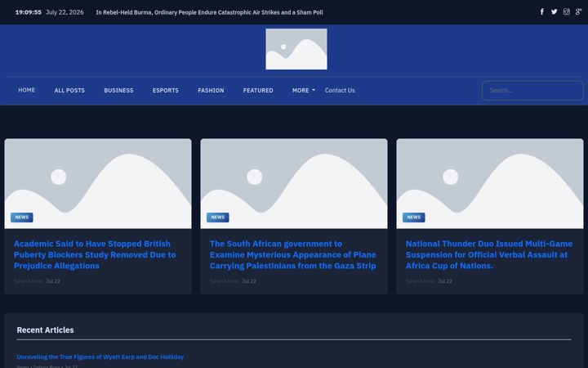The image size is (588, 368).
Task: Click the site logo placeholder image
Action: point(296,49)
